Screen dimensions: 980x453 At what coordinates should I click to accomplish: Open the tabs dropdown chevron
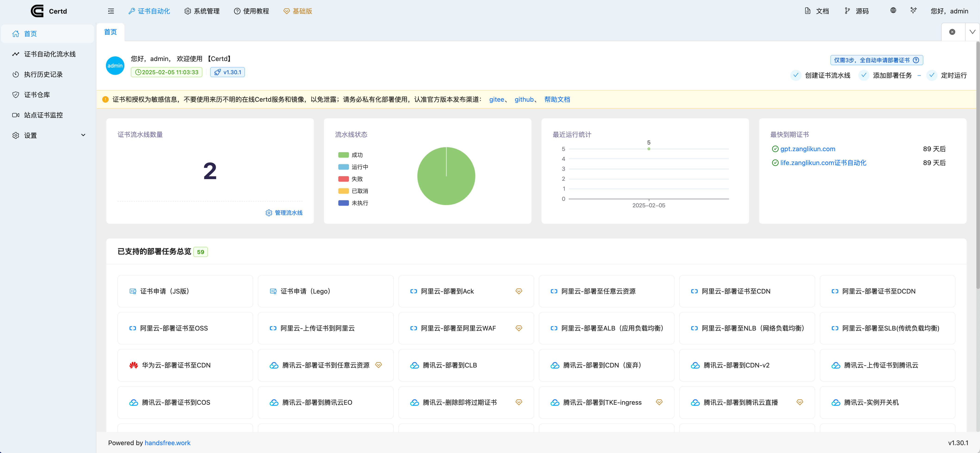(972, 32)
